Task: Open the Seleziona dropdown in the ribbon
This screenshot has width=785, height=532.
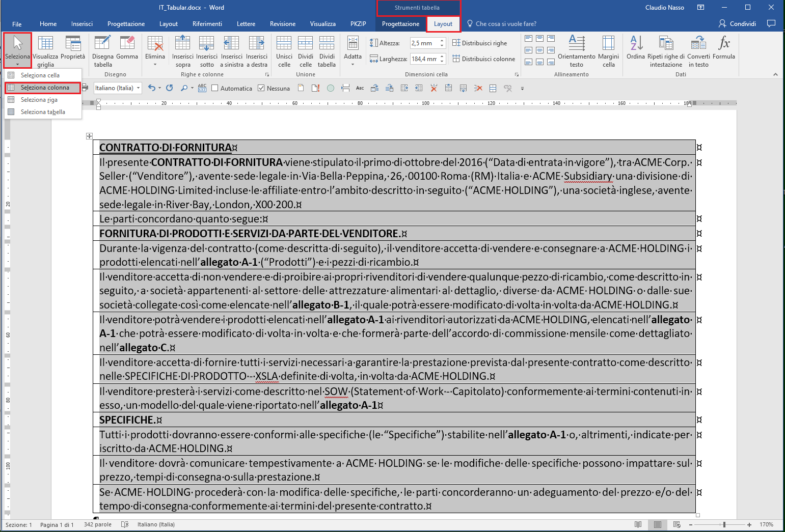Action: (17, 50)
